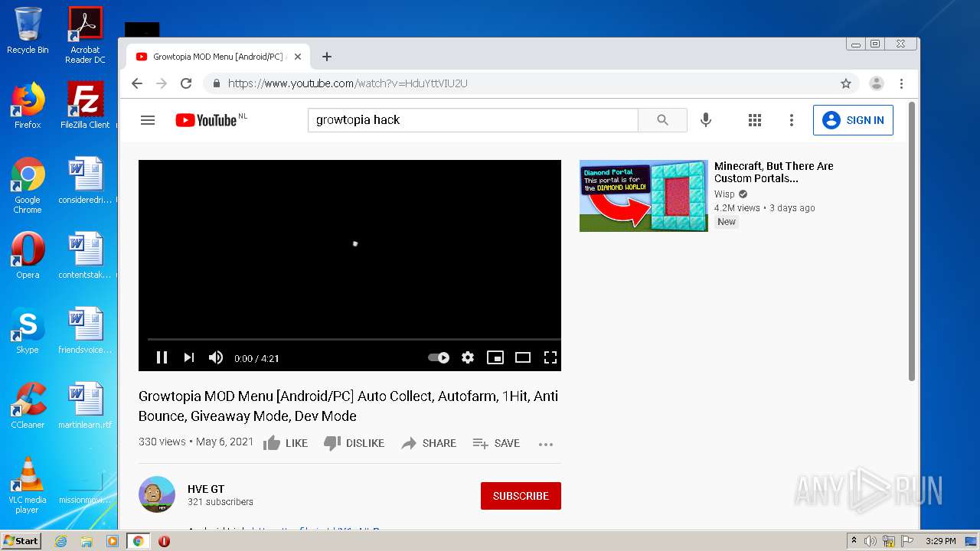
Task: Select CCleaner desktop shortcut
Action: 28,406
